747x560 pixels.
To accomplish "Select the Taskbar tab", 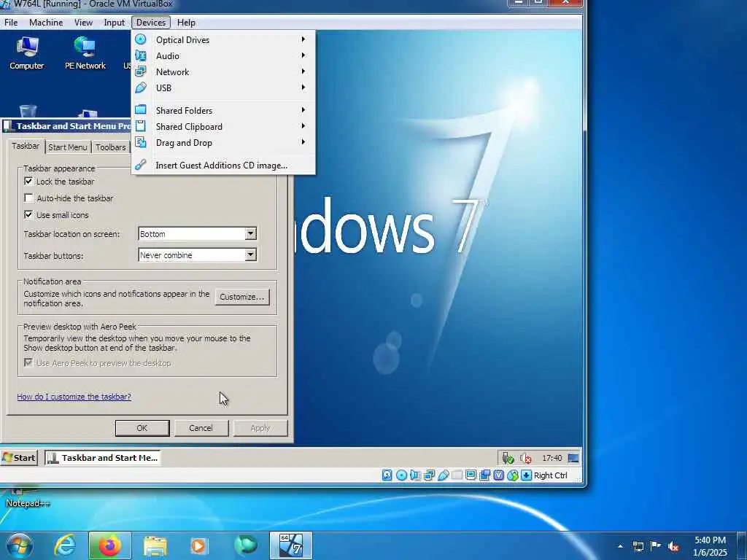I will (26, 146).
